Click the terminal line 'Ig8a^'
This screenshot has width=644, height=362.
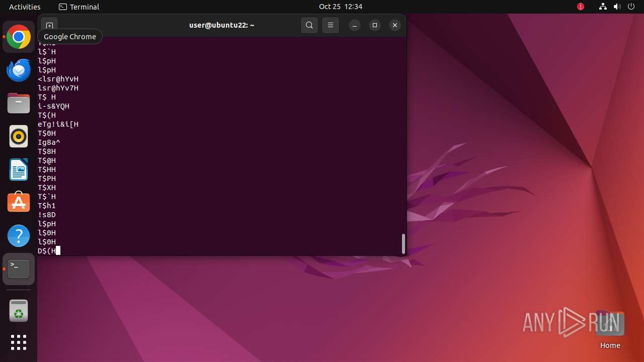(49, 142)
